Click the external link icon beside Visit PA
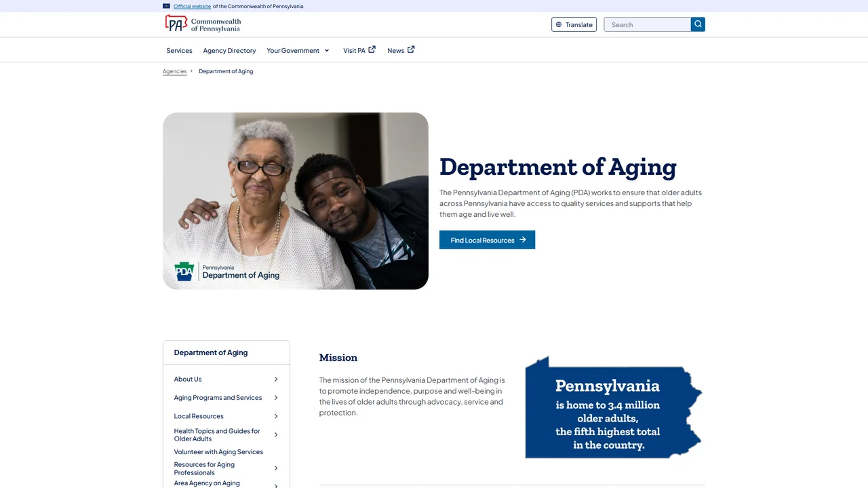 pyautogui.click(x=372, y=49)
